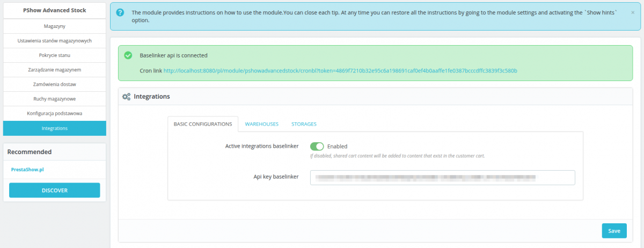
Task: Visit the PrestaShow.pl recommended link
Action: coord(27,169)
